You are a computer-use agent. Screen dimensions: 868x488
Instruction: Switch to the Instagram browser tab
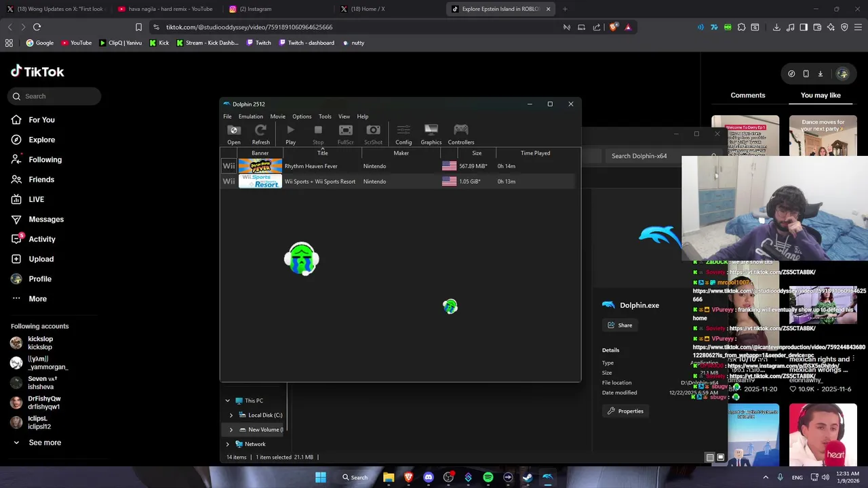click(278, 9)
